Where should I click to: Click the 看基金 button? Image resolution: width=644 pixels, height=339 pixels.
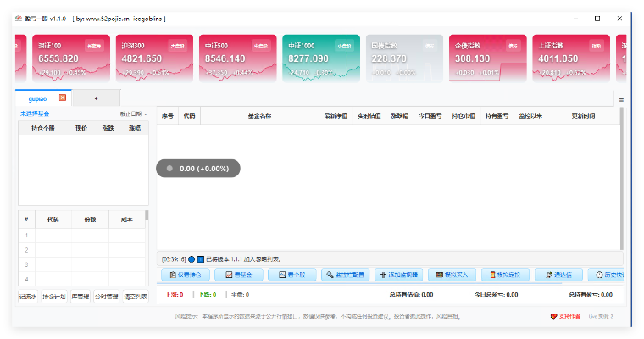(x=239, y=275)
